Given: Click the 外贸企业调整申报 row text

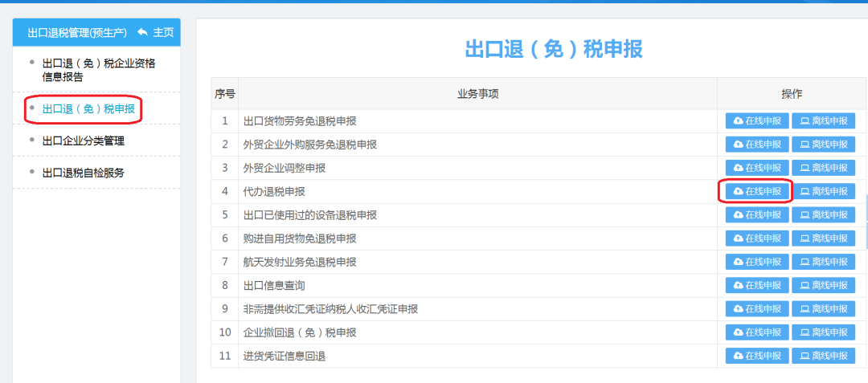Looking at the screenshot, I should pos(284,168).
